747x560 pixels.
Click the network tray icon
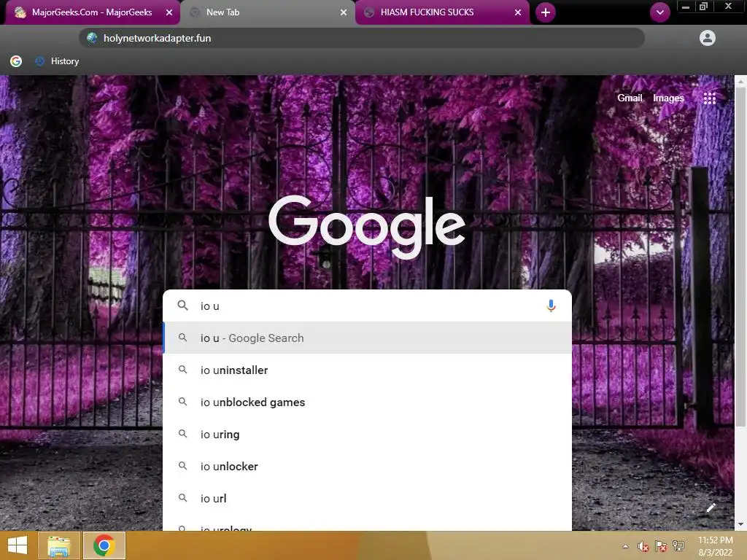678,546
